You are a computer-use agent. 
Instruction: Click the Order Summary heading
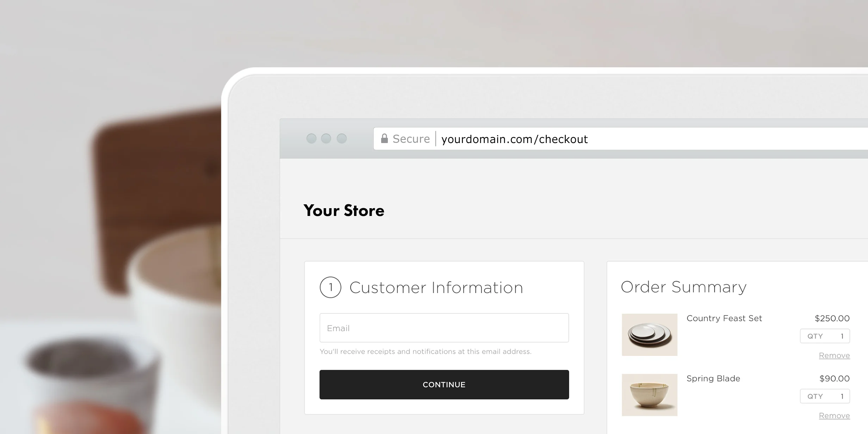(683, 287)
